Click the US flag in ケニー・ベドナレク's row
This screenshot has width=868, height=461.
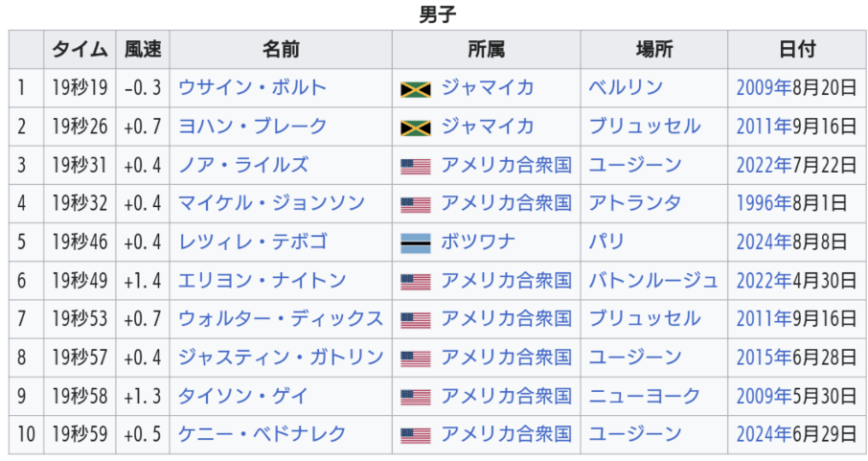(x=415, y=435)
